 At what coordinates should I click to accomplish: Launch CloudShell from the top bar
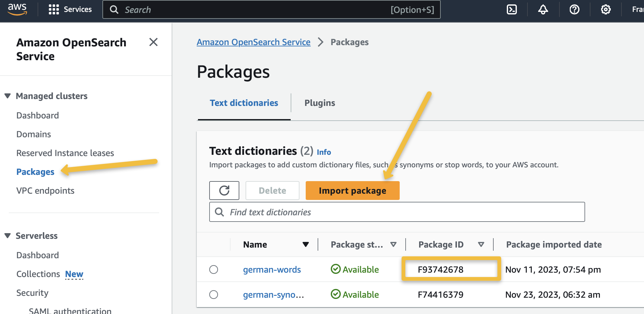[512, 9]
